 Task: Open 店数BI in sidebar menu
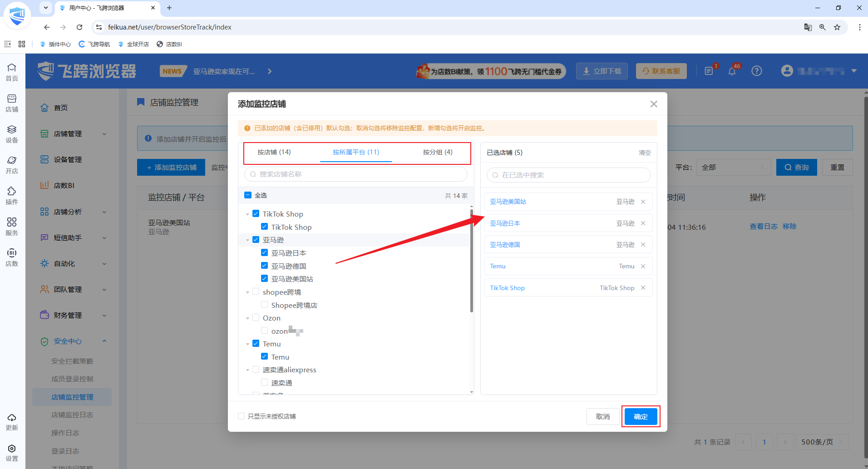pyautogui.click(x=64, y=186)
